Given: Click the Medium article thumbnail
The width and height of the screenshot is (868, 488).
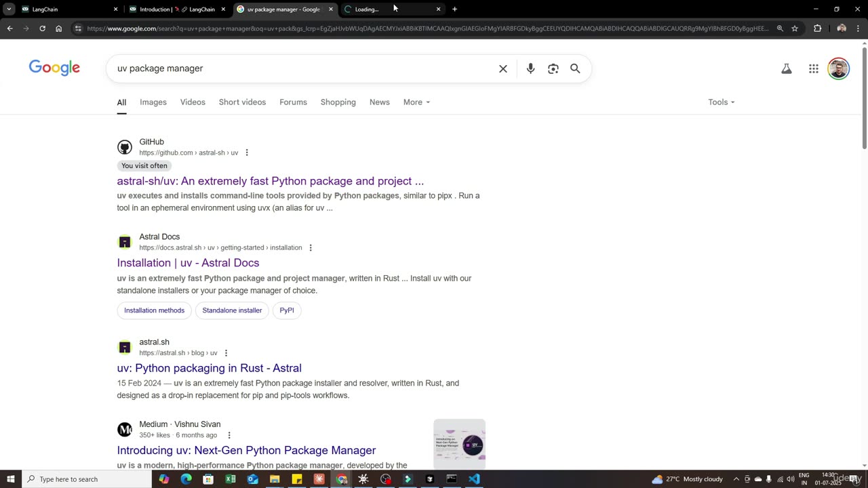Looking at the screenshot, I should tap(459, 444).
